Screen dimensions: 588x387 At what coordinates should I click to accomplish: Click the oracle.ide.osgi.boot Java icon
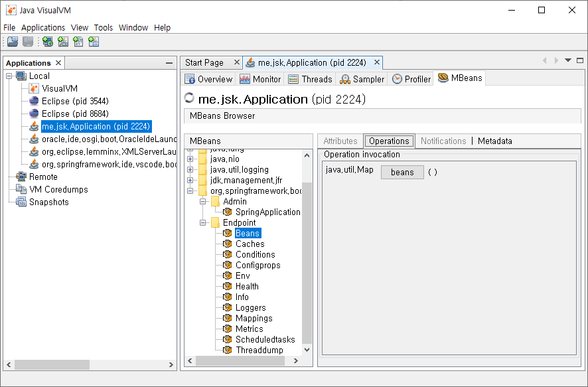coord(34,139)
